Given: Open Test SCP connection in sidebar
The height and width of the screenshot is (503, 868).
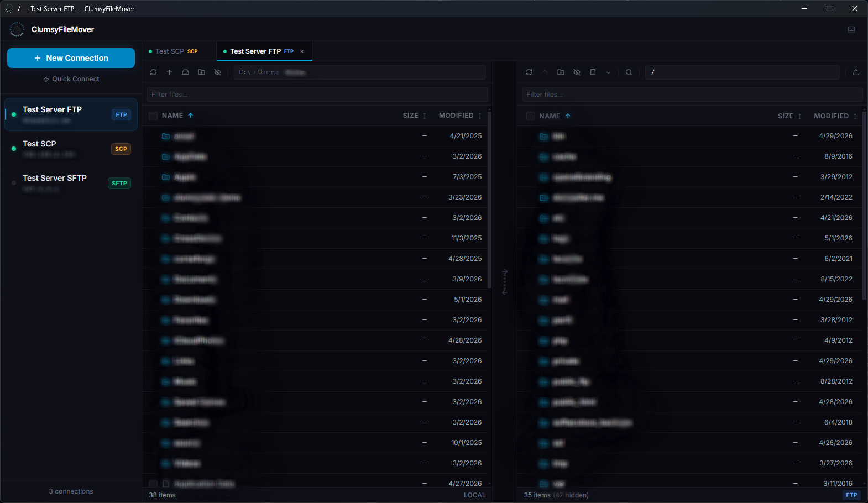Looking at the screenshot, I should point(71,149).
